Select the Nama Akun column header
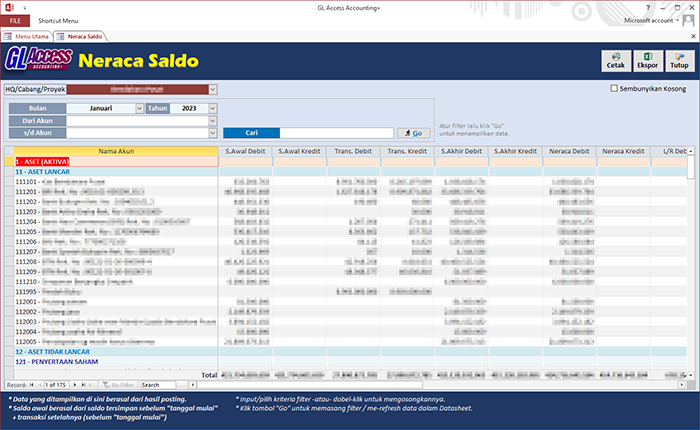The width and height of the screenshot is (700, 430). coord(116,151)
